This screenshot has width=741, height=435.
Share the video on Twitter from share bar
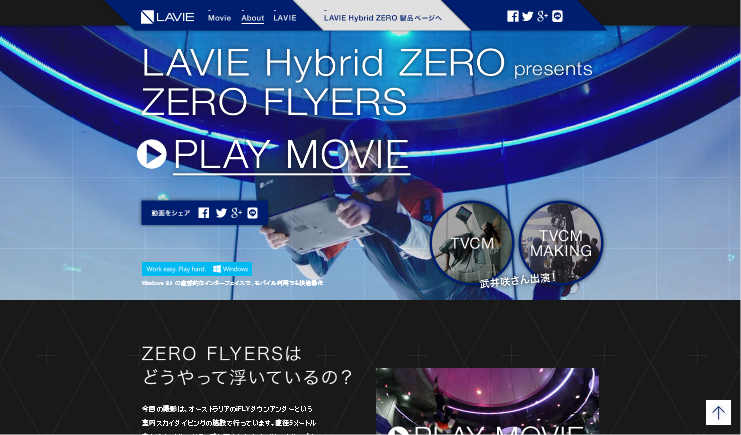coord(221,213)
